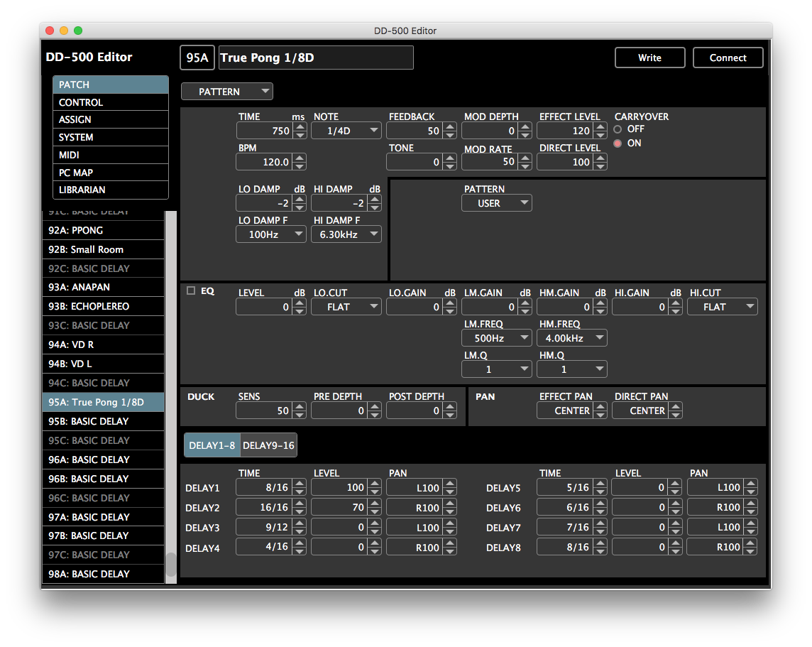The width and height of the screenshot is (812, 647).
Task: Increase DELAY3 PAN with up arrow
Action: (x=450, y=523)
